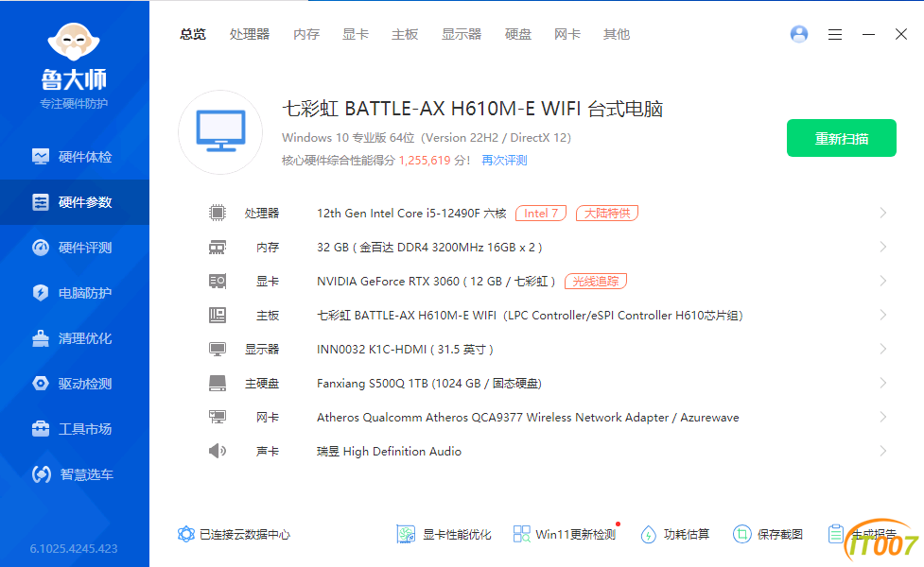Expand the 显示器 row chevron
Image resolution: width=924 pixels, height=567 pixels.
pyautogui.click(x=882, y=349)
